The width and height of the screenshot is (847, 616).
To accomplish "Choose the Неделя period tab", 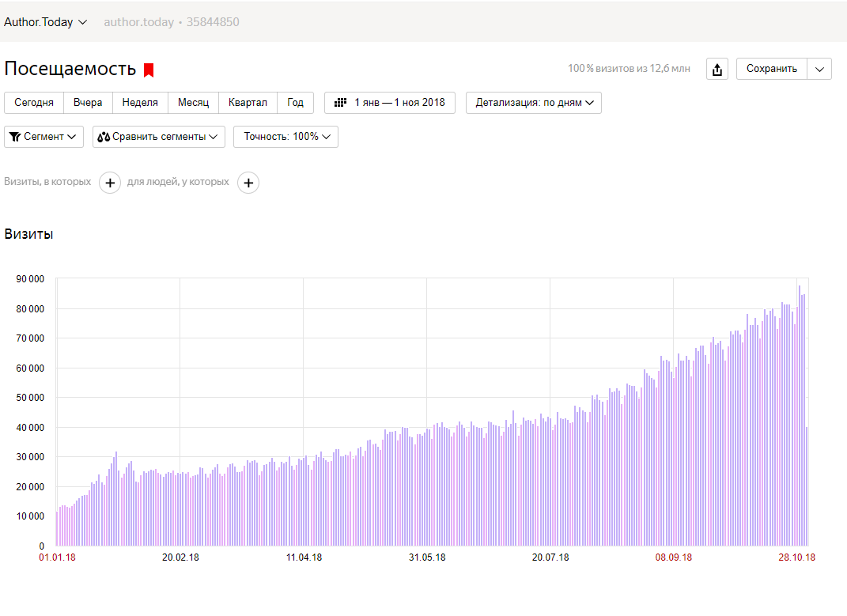I will [x=140, y=103].
